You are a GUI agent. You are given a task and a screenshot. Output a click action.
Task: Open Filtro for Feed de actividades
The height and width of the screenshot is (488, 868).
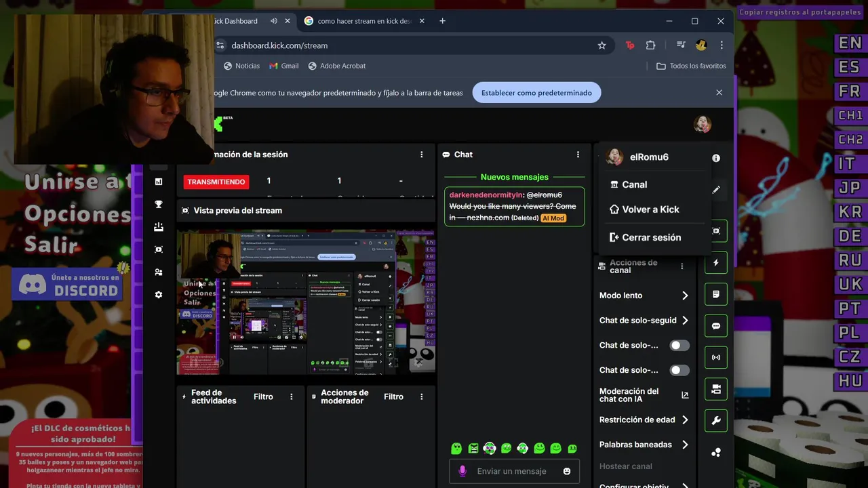[x=263, y=396]
